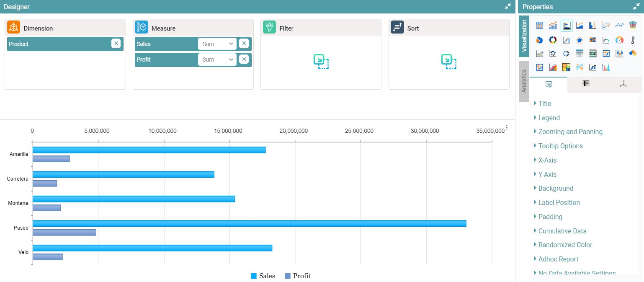Viewport: 644px width, 282px height.
Task: Switch to the Analytics side tab
Action: (523, 81)
